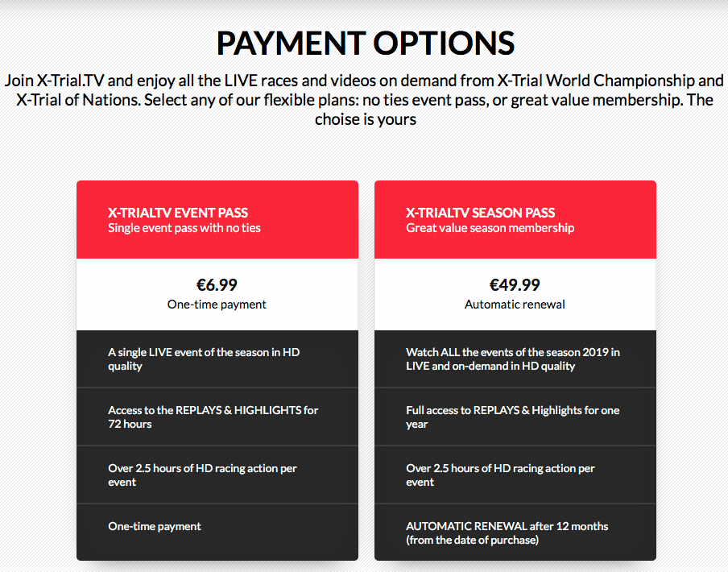Click the 'Join X-Trial.TV' intro paragraph
The width and height of the screenshot is (728, 572).
tap(364, 100)
